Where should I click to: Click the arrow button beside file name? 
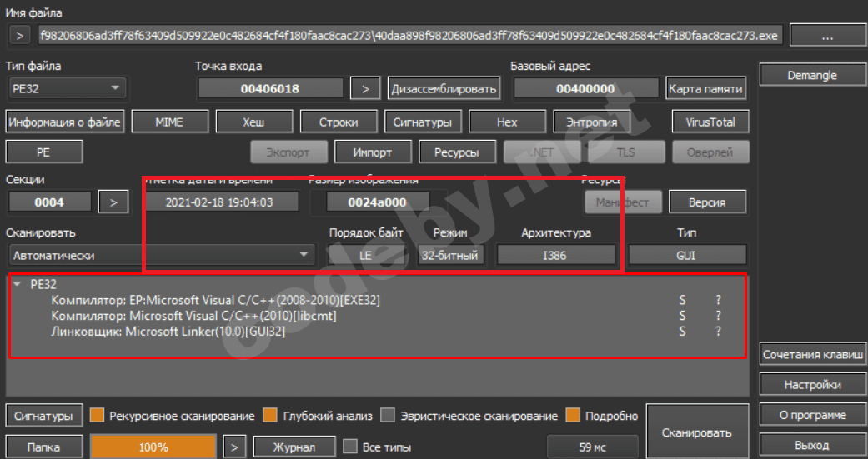[20, 36]
